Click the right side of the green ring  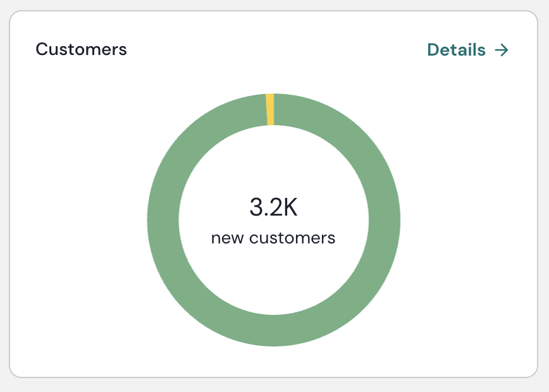384,220
